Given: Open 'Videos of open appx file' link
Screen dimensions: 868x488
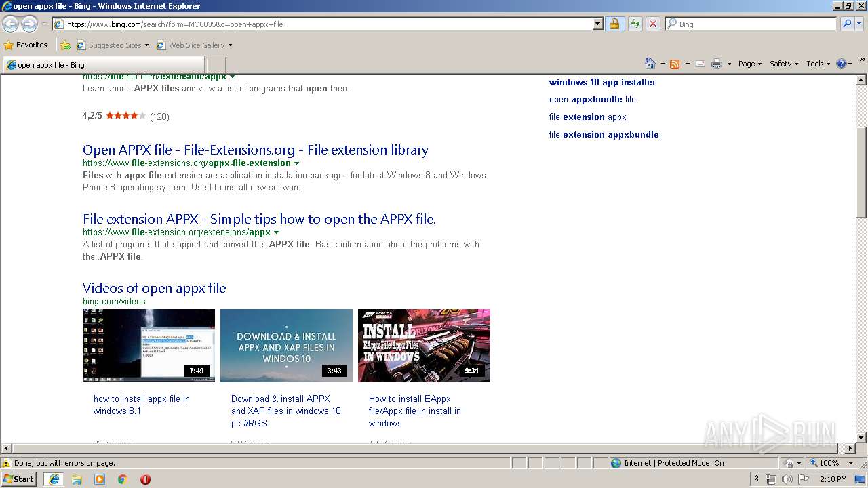Looking at the screenshot, I should coord(155,288).
